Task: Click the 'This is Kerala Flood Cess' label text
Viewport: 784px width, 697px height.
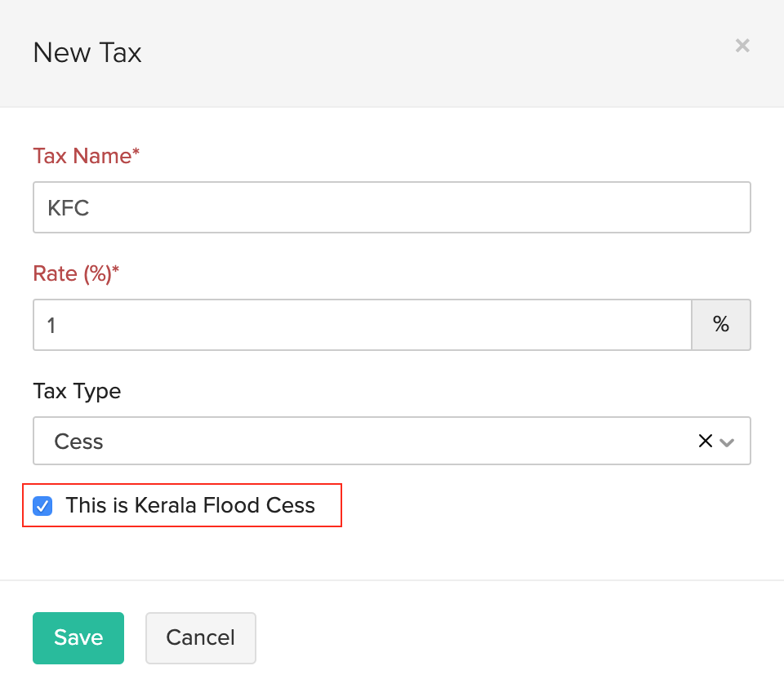Action: 190,506
